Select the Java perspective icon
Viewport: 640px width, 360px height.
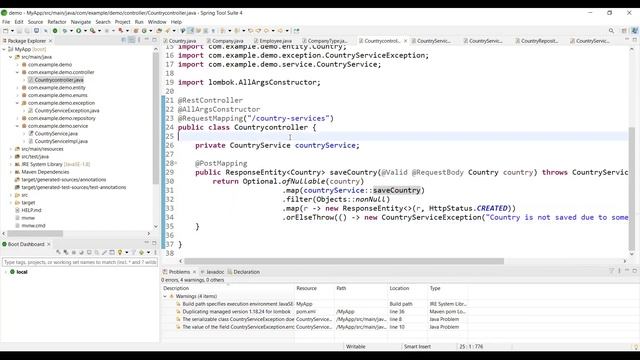pos(635,31)
